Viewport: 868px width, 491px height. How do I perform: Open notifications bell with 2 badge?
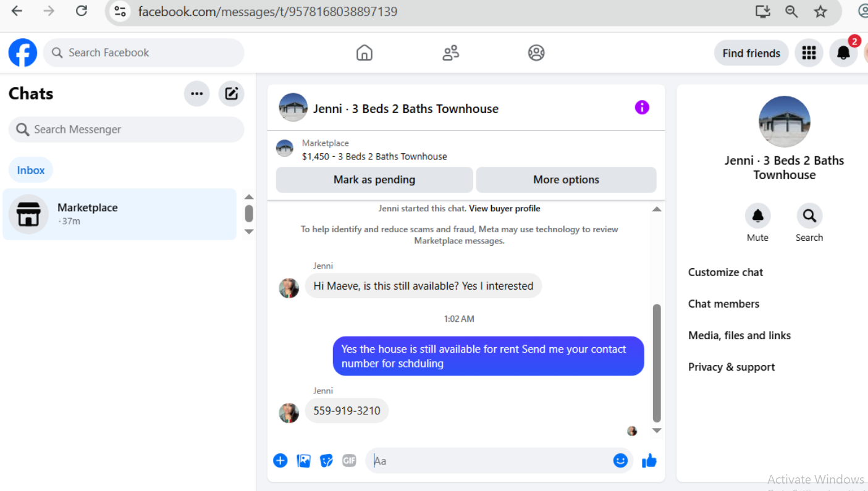[843, 53]
